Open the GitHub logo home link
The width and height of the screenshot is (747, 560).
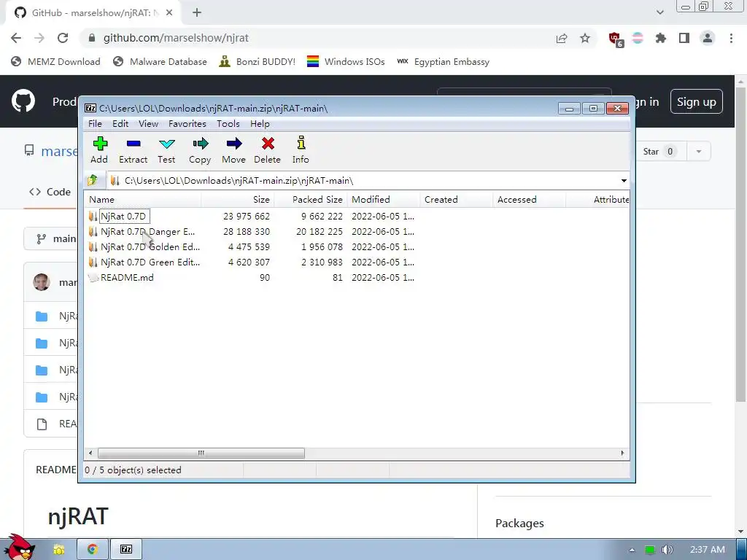(x=23, y=101)
